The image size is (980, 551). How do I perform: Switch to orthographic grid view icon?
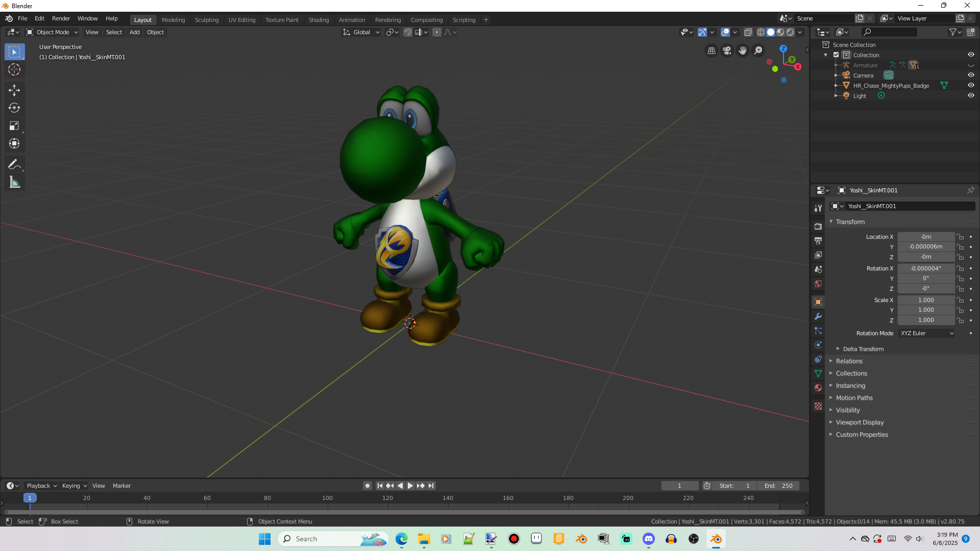click(711, 51)
